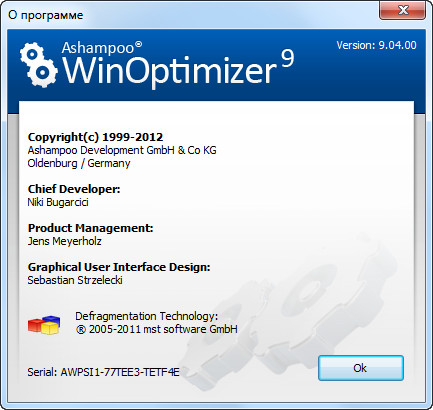Click the Version: 9.04.00 text
Image resolution: width=433 pixels, height=410 pixels.
pyautogui.click(x=376, y=45)
